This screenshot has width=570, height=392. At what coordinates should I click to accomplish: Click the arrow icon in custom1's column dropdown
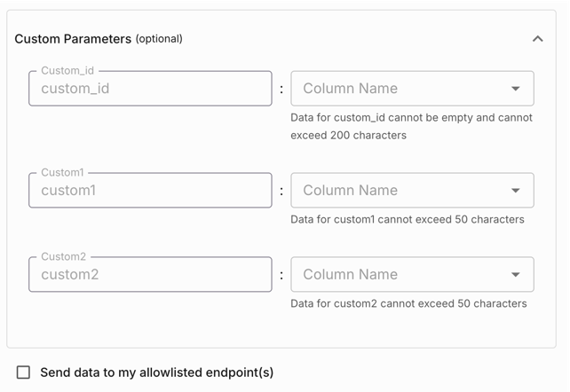coord(516,191)
